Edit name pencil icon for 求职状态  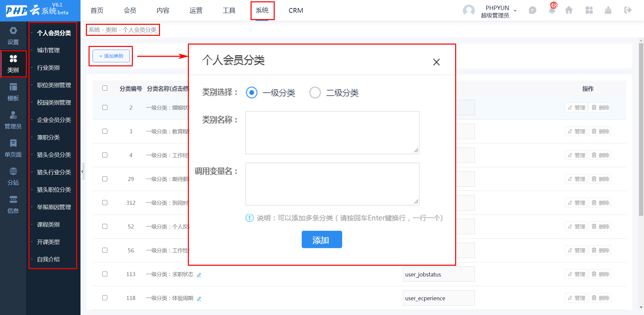tap(199, 275)
